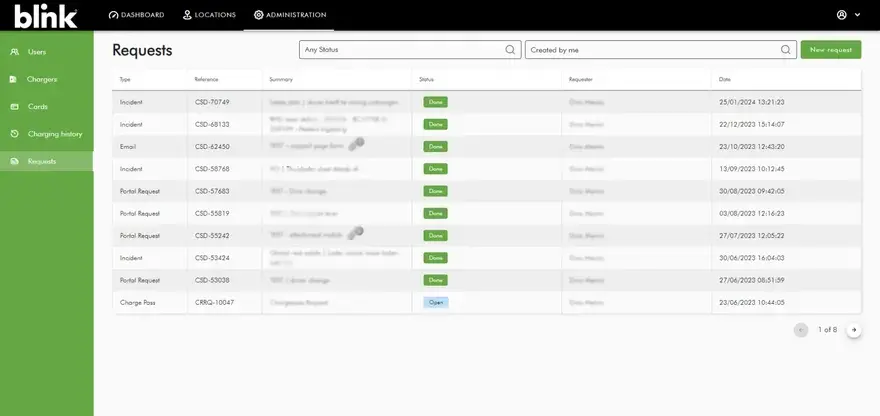Go to the previous page arrow
880x416 pixels.
801,330
